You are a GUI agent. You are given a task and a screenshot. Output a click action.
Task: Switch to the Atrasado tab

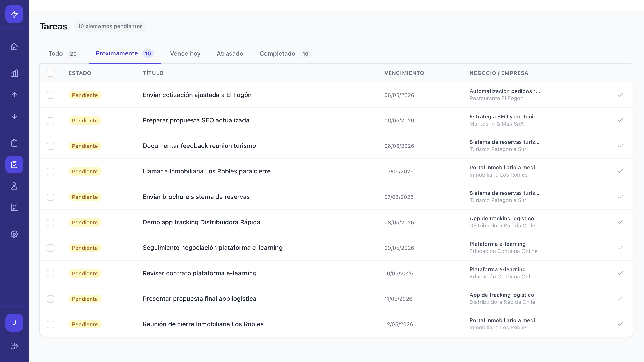coord(230,53)
